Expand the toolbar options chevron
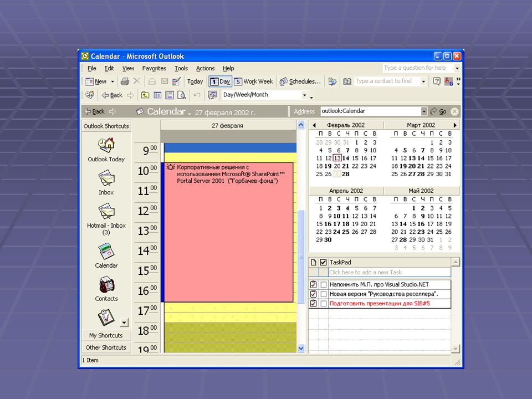This screenshot has width=532, height=399. pos(458,81)
